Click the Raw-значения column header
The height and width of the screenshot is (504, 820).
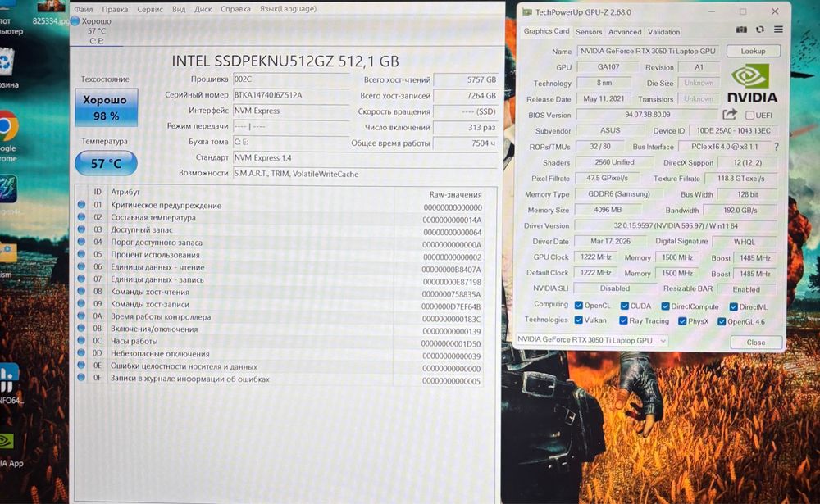(x=455, y=194)
